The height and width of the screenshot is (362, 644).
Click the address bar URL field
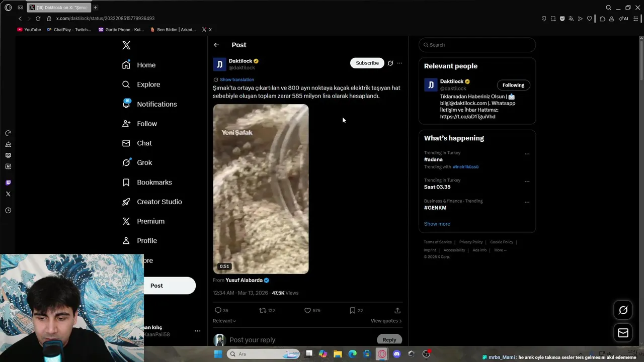(x=105, y=19)
